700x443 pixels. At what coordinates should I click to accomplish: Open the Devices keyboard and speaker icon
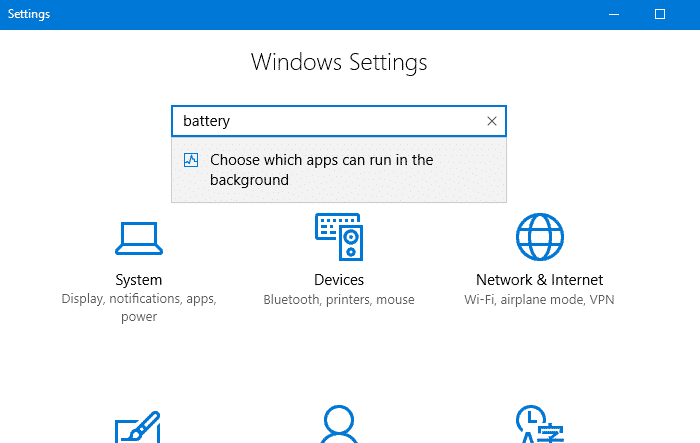(x=339, y=237)
